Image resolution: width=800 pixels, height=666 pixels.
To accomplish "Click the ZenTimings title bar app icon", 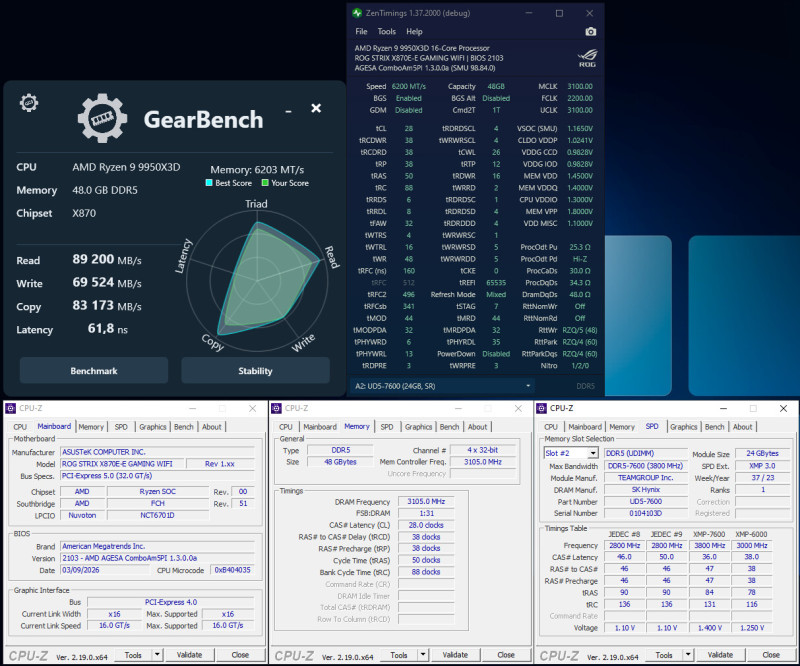I will click(x=357, y=13).
